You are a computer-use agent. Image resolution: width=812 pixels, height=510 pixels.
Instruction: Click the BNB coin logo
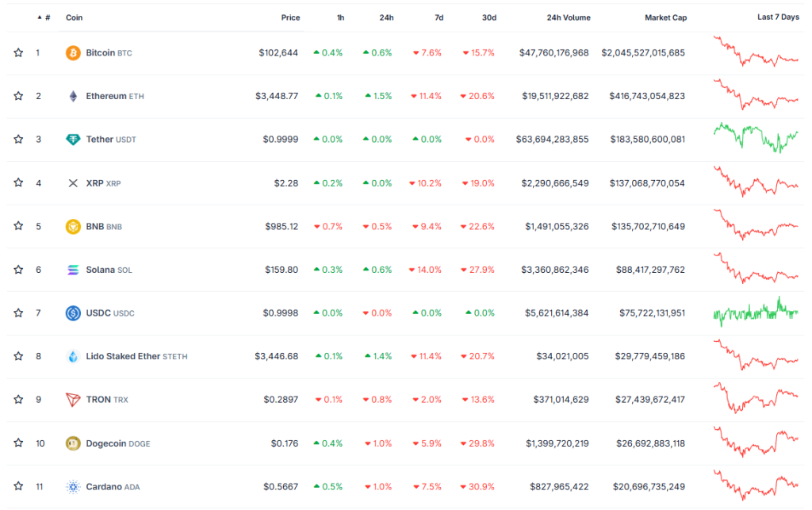click(x=73, y=226)
